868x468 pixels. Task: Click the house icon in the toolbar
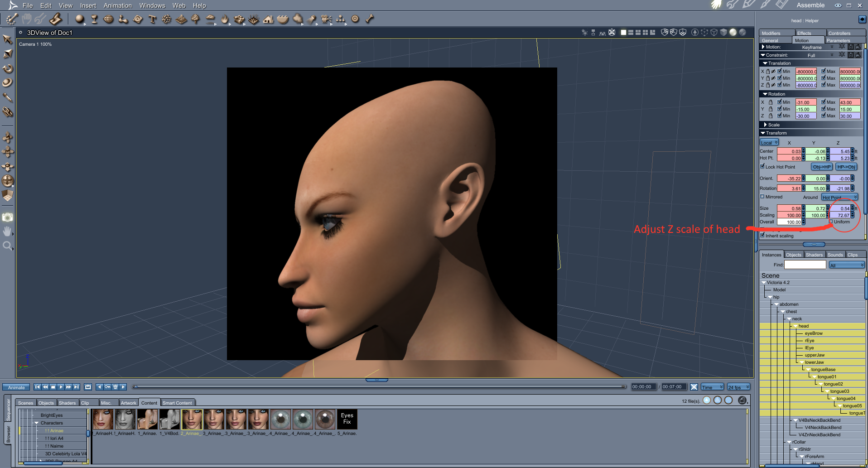(268, 19)
